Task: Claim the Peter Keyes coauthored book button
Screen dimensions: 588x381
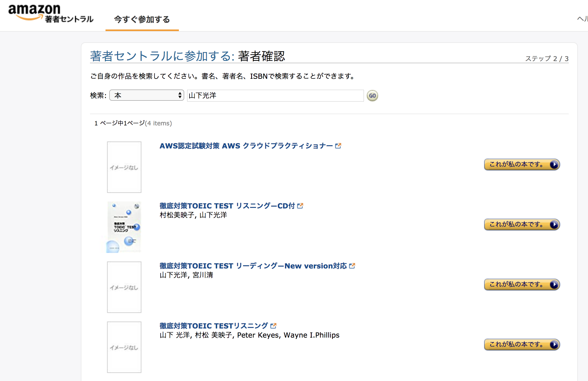Action: tap(522, 344)
